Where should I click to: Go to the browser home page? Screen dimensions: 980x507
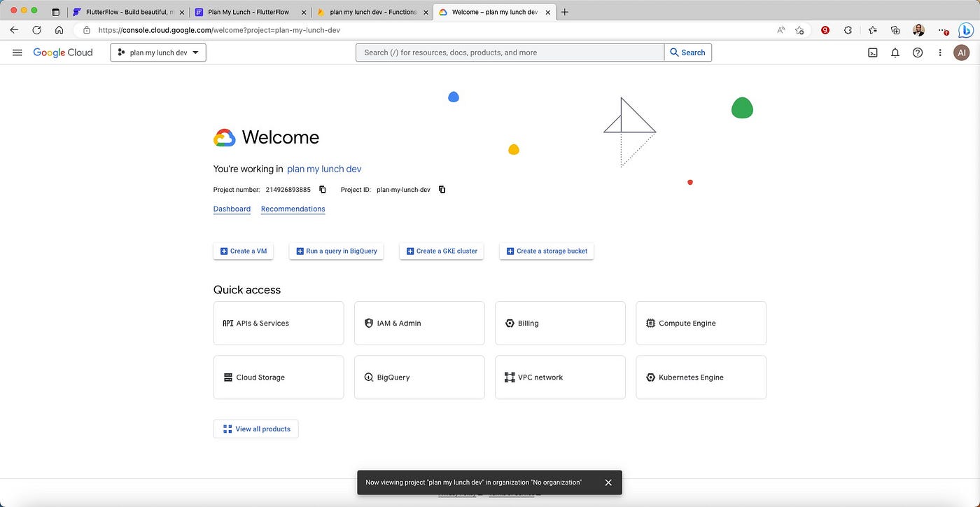point(59,30)
